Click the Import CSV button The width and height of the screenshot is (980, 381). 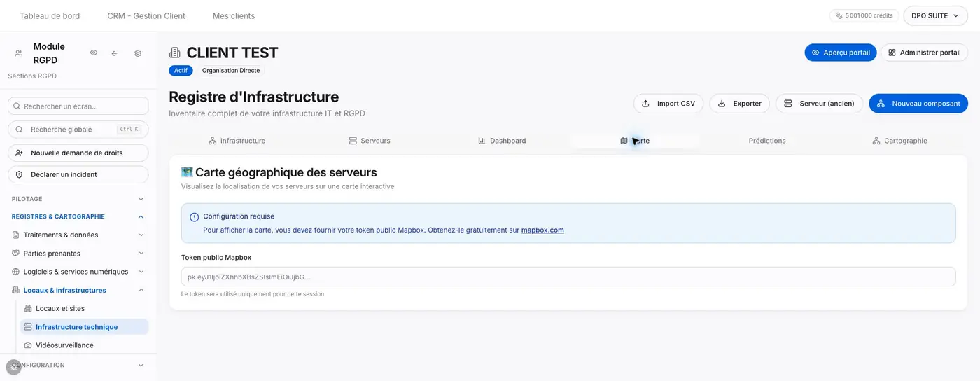click(668, 104)
